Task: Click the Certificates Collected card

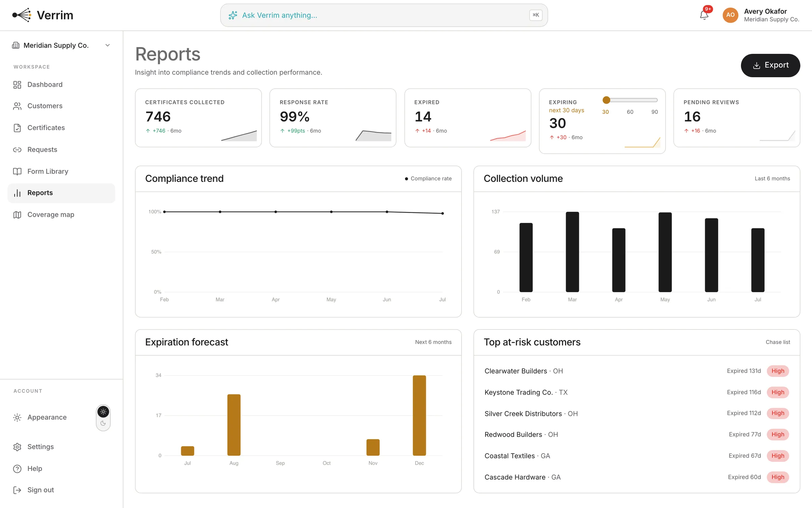Action: (x=198, y=118)
